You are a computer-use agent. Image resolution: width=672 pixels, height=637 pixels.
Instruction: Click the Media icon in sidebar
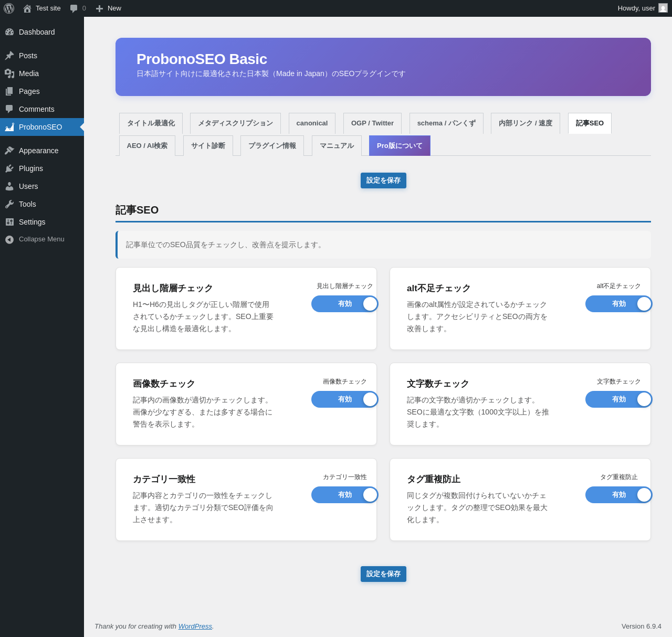click(x=9, y=73)
